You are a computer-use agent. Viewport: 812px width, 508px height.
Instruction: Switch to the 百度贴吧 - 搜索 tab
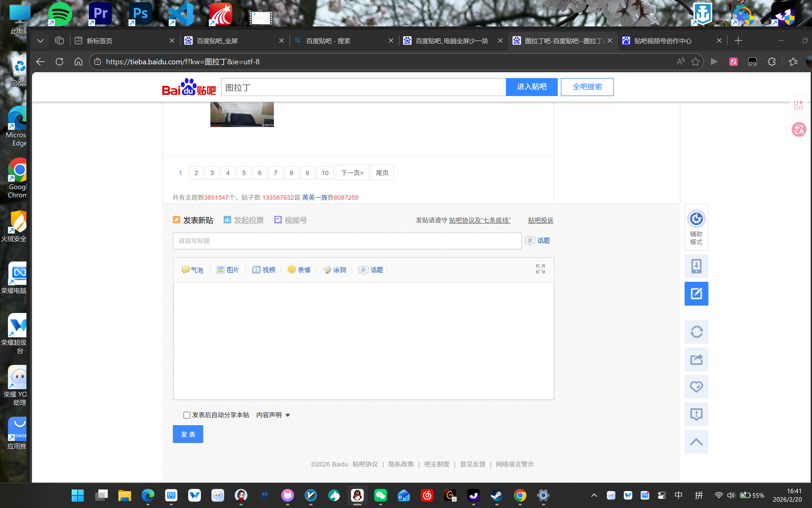344,41
